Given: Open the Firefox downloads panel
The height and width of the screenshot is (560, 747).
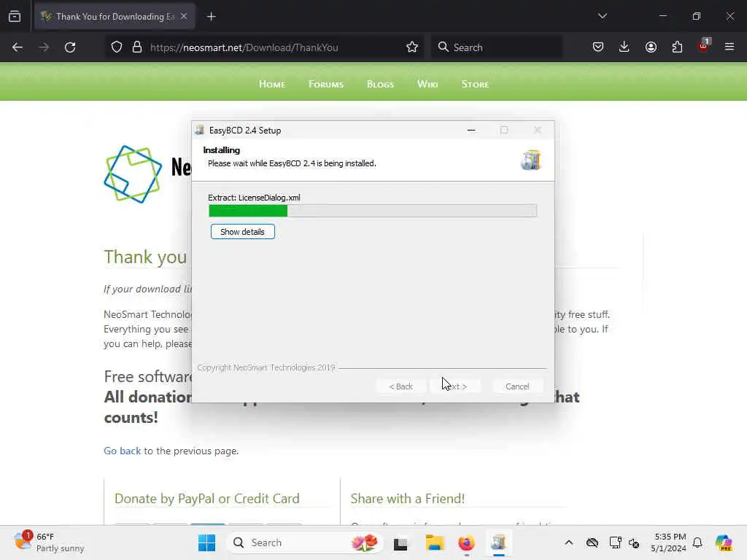Looking at the screenshot, I should 624,47.
